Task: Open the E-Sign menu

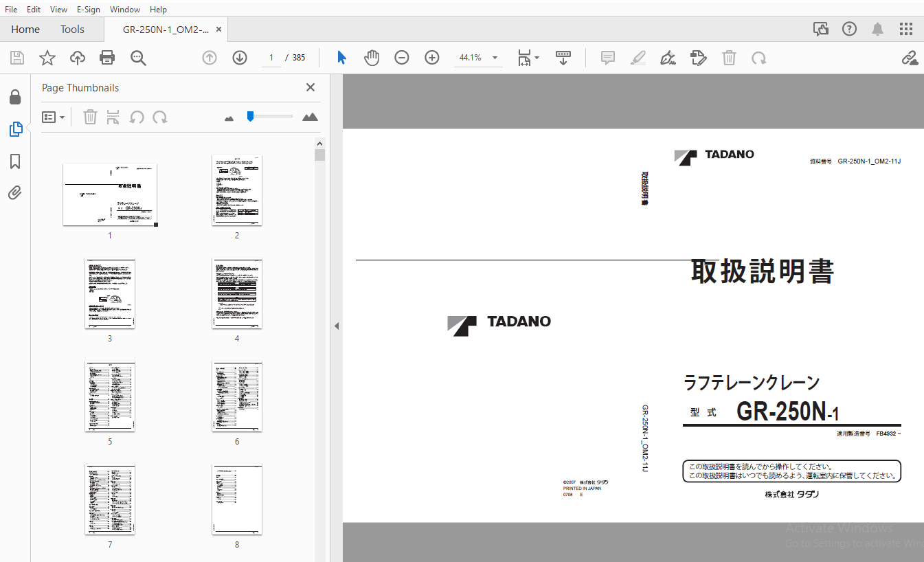Action: pyautogui.click(x=89, y=9)
